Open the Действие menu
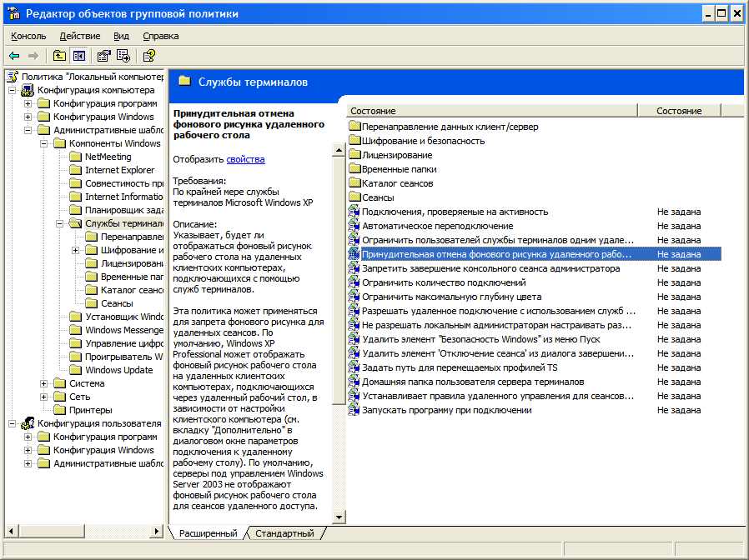749x560 pixels. [x=79, y=36]
